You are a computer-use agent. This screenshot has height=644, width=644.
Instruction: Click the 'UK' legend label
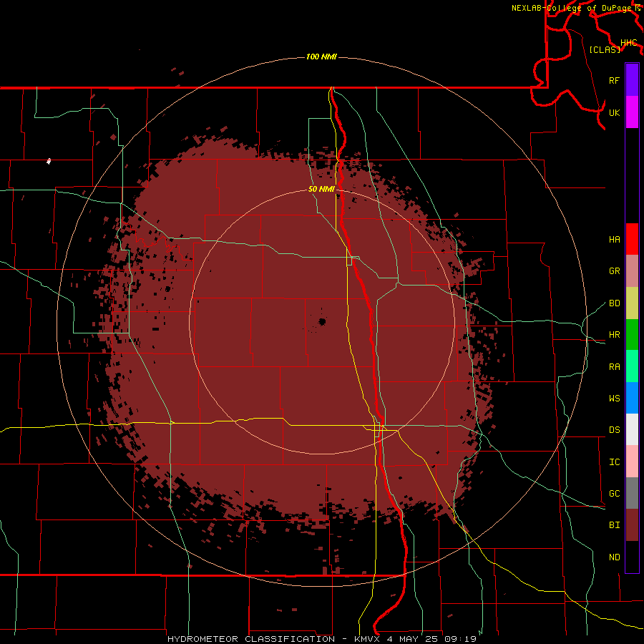click(x=615, y=112)
